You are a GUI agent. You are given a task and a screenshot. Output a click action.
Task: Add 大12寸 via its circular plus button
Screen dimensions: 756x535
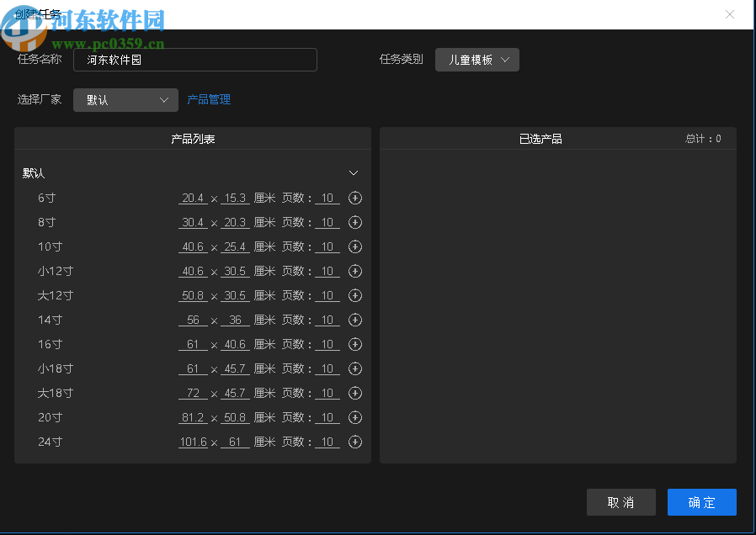(354, 295)
